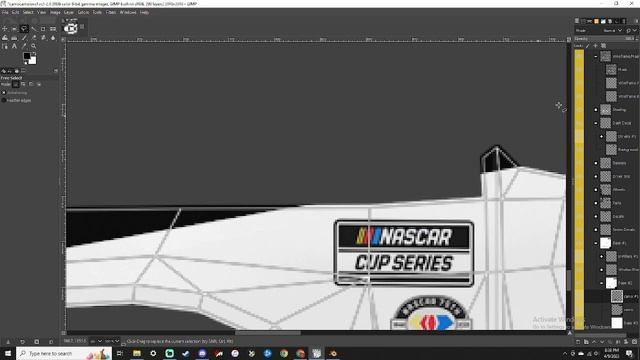
Task: Open the Layer menu
Action: 69,13
